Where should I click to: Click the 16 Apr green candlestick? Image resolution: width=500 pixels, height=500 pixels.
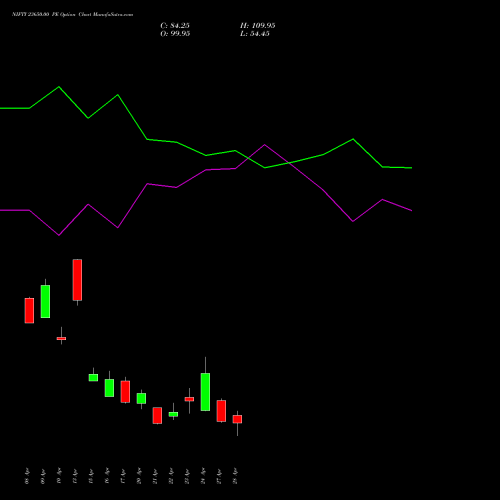(109, 388)
